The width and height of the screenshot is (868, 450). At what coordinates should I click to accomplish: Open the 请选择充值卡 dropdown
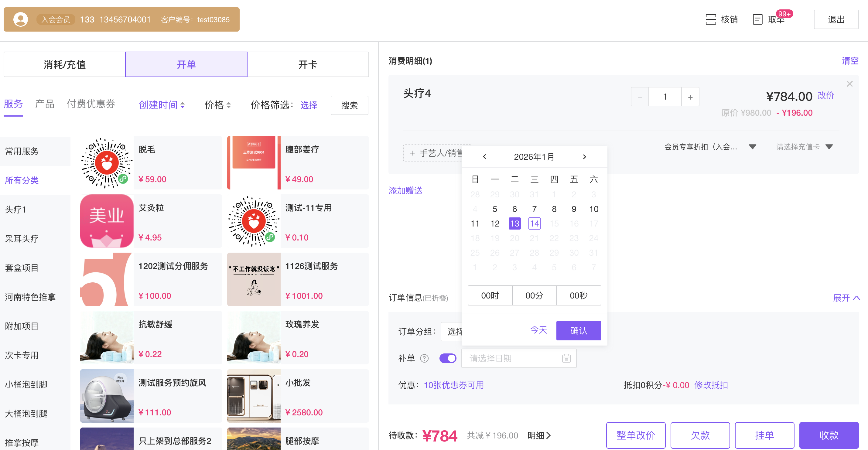click(829, 147)
